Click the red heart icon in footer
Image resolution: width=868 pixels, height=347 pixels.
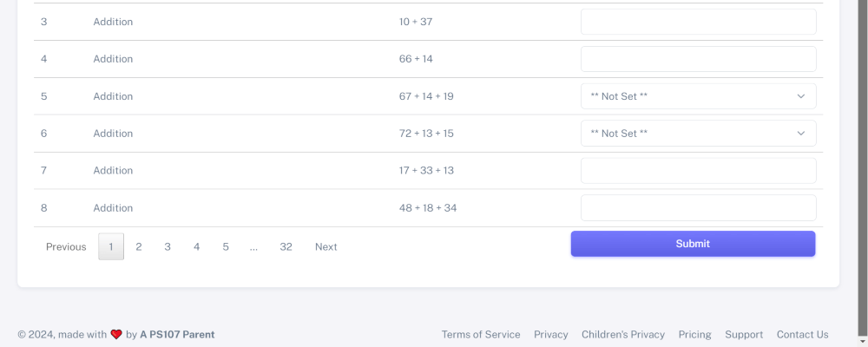[x=116, y=335]
